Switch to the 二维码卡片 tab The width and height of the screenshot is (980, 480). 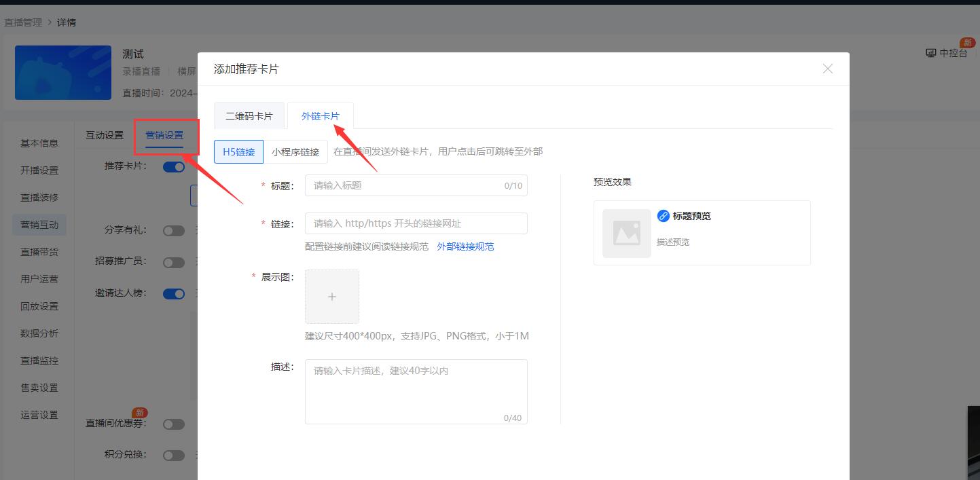pos(249,115)
